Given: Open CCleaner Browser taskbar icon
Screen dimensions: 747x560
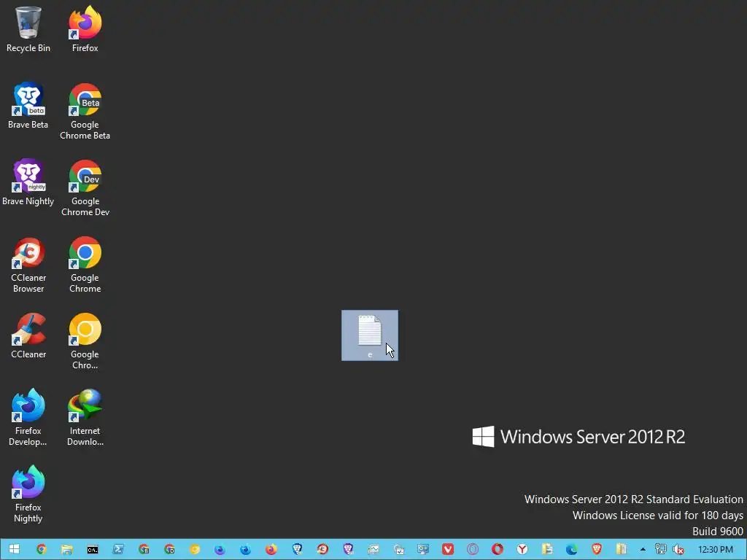Looking at the screenshot, I should 322,550.
